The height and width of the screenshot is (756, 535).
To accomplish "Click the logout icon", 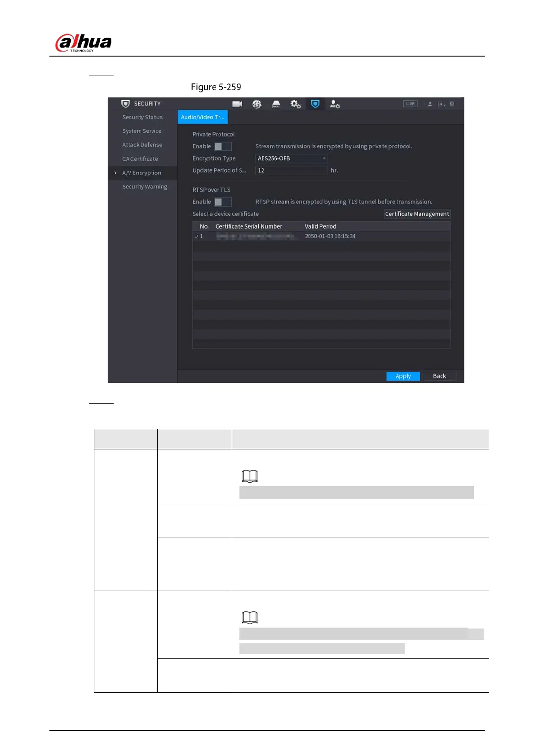I will tap(442, 104).
